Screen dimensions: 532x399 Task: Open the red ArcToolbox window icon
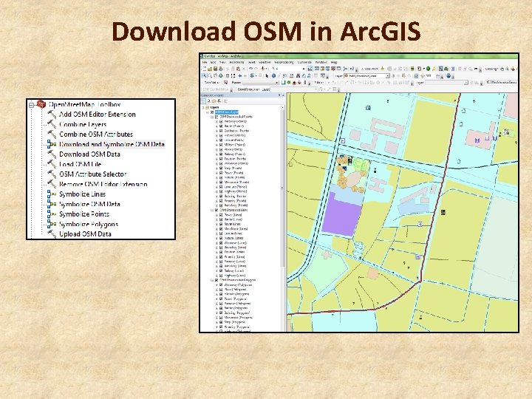point(332,69)
